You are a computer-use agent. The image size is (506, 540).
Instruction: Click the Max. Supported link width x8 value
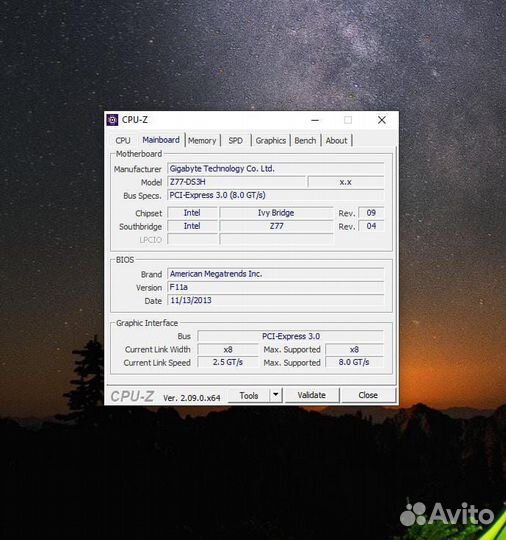(354, 350)
